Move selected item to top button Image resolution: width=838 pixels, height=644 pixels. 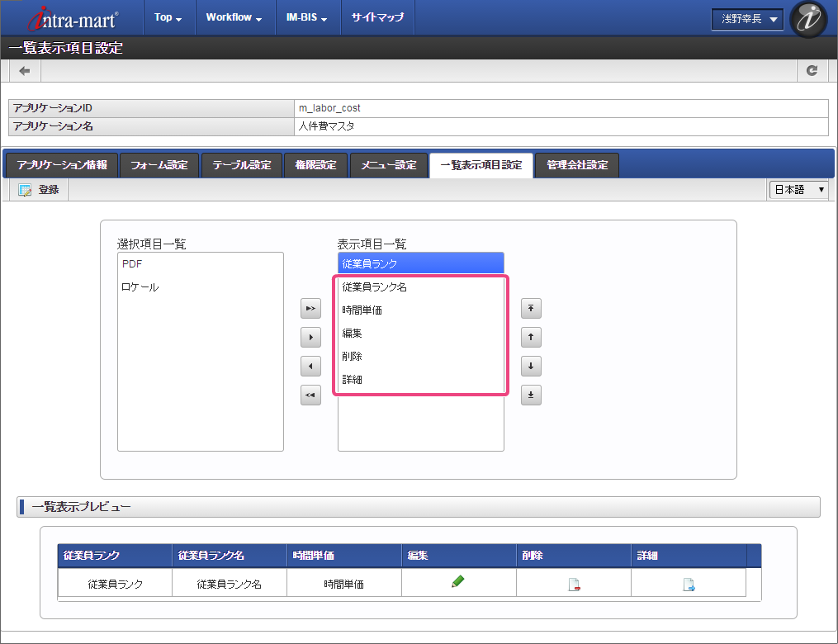[x=531, y=309]
